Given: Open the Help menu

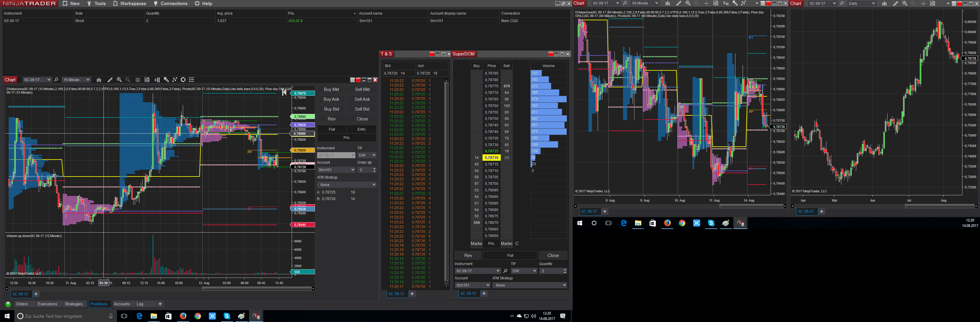Looking at the screenshot, I should (203, 3).
